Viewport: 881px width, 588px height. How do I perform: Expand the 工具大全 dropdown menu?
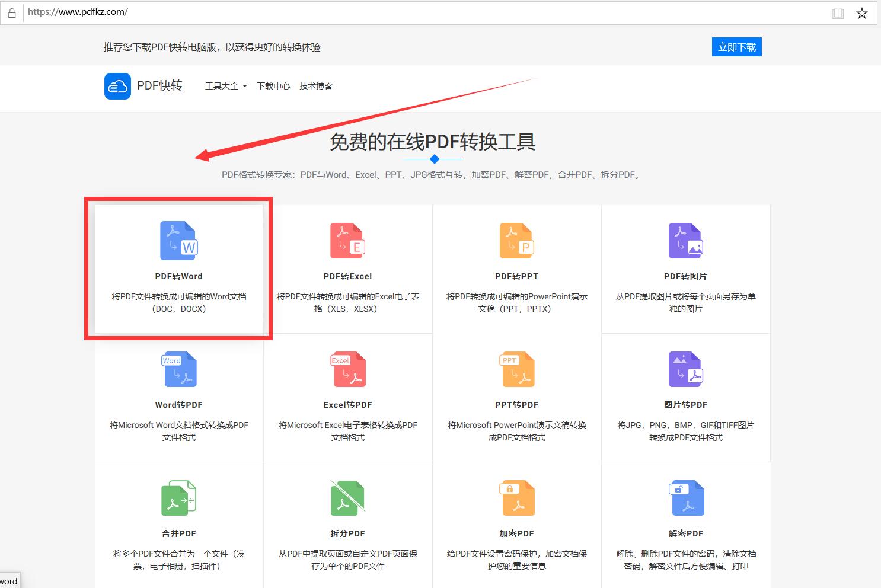tap(225, 86)
